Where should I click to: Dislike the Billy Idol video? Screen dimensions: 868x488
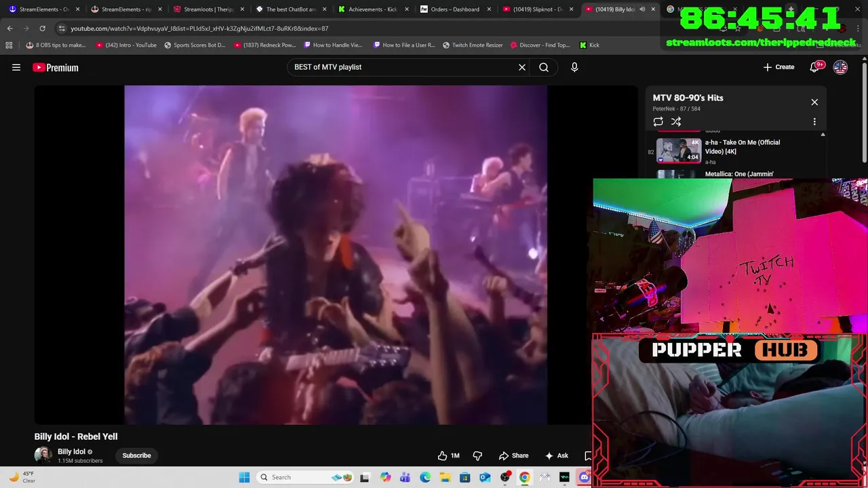pyautogui.click(x=477, y=455)
